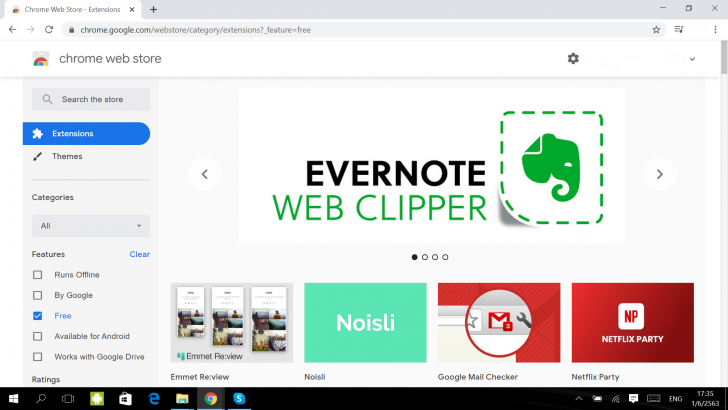Launch Microsoft Edge from the taskbar

pyautogui.click(x=154, y=399)
